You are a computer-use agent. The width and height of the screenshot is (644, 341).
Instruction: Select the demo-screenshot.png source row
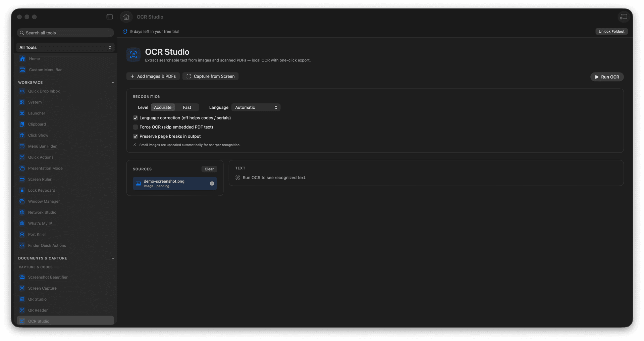[175, 184]
